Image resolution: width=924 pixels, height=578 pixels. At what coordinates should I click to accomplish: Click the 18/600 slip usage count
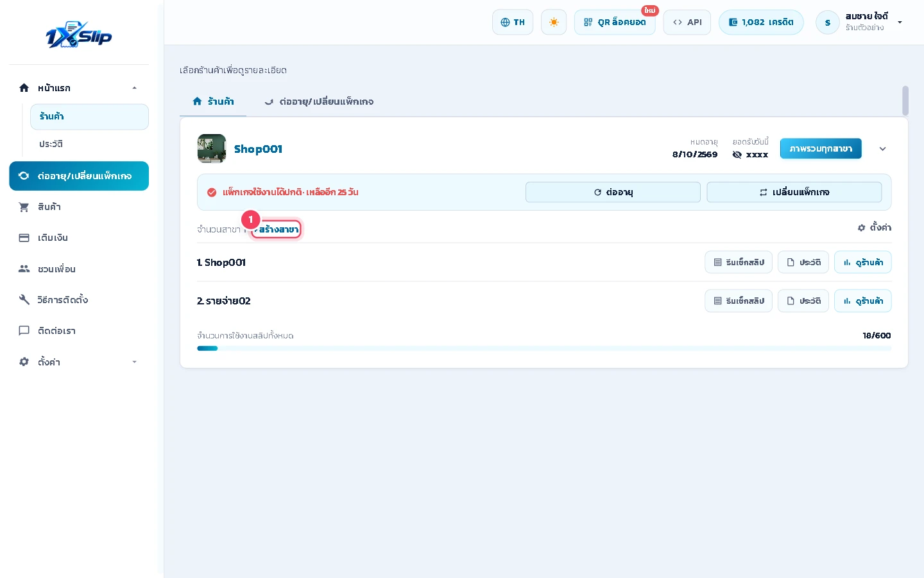click(x=877, y=336)
